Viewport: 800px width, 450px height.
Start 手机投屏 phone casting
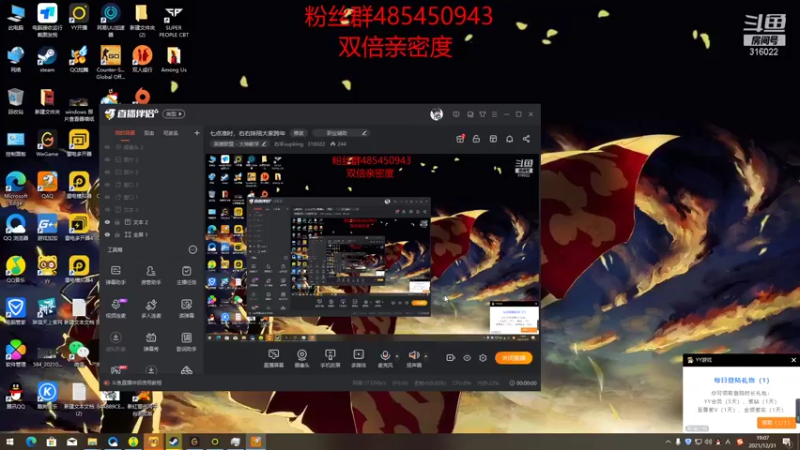coord(330,358)
